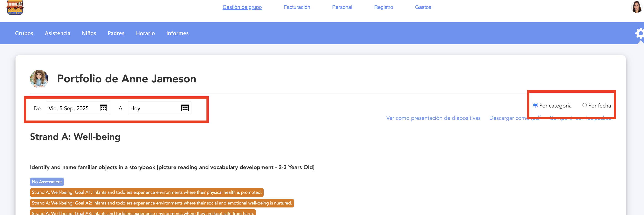Open the settings gear icon
Screen dimensions: 644x215
(640, 34)
